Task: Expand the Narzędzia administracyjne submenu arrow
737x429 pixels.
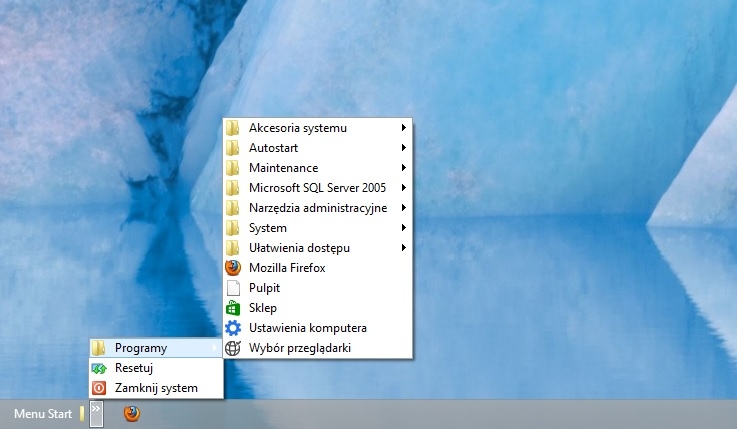Action: pos(404,208)
